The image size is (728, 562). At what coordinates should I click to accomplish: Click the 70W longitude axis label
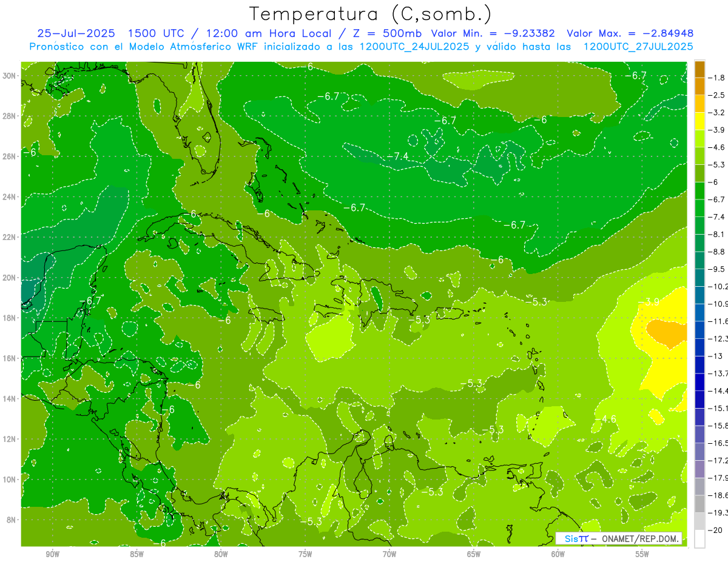click(x=389, y=554)
